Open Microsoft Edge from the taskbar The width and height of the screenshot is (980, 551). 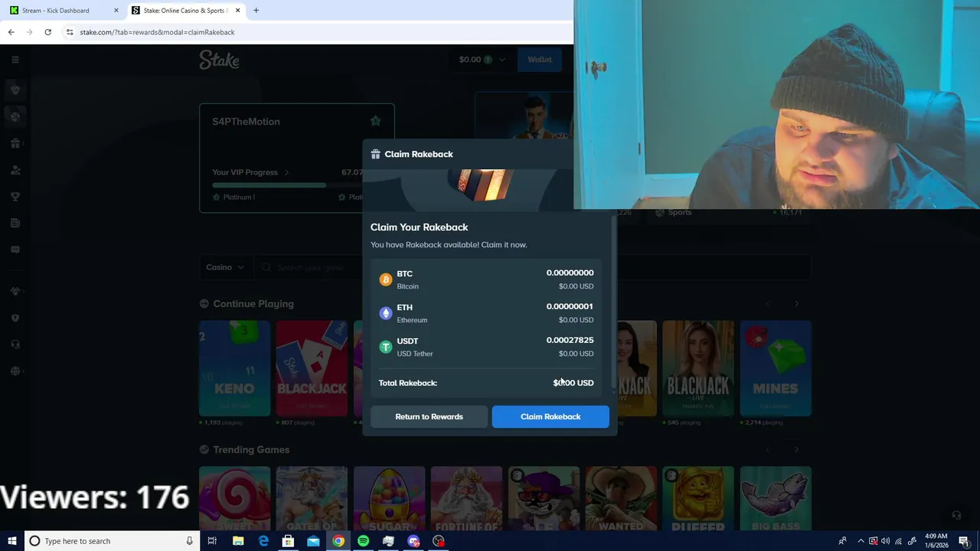pos(263,541)
